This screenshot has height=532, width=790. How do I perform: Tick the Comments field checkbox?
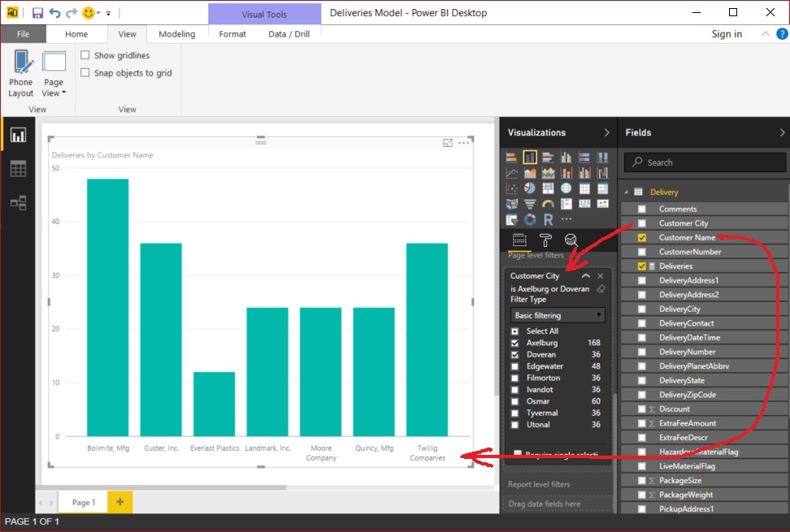(642, 209)
